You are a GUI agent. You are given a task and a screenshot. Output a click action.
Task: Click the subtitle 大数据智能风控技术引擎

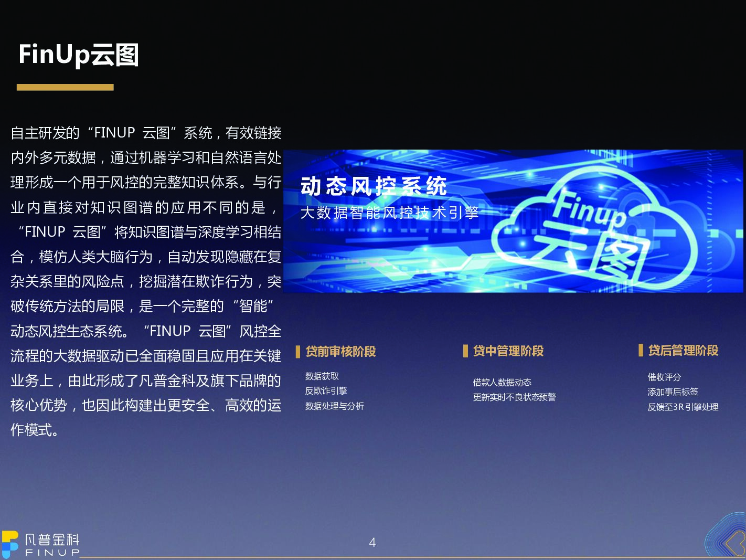coord(389,213)
